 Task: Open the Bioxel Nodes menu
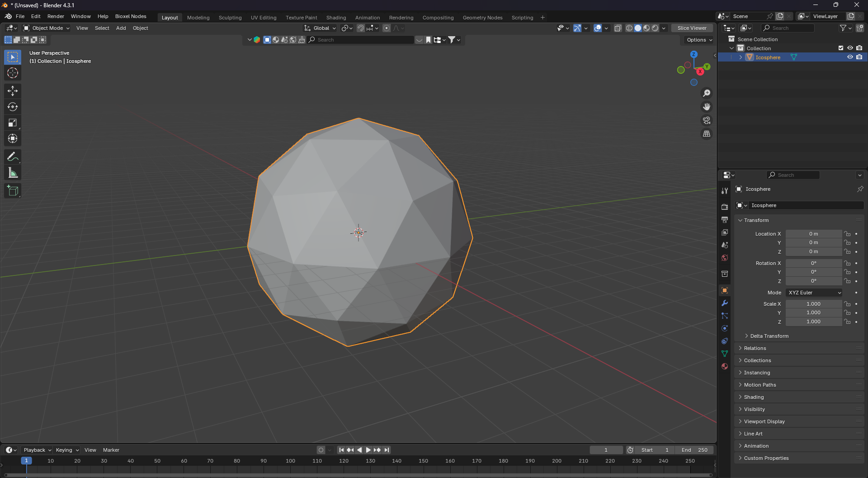(x=131, y=16)
